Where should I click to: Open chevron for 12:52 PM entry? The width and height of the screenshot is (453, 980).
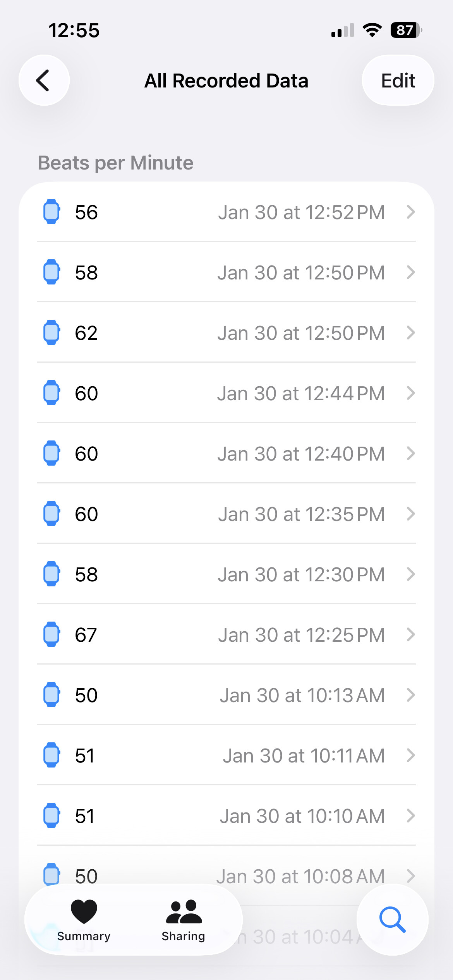coord(411,212)
